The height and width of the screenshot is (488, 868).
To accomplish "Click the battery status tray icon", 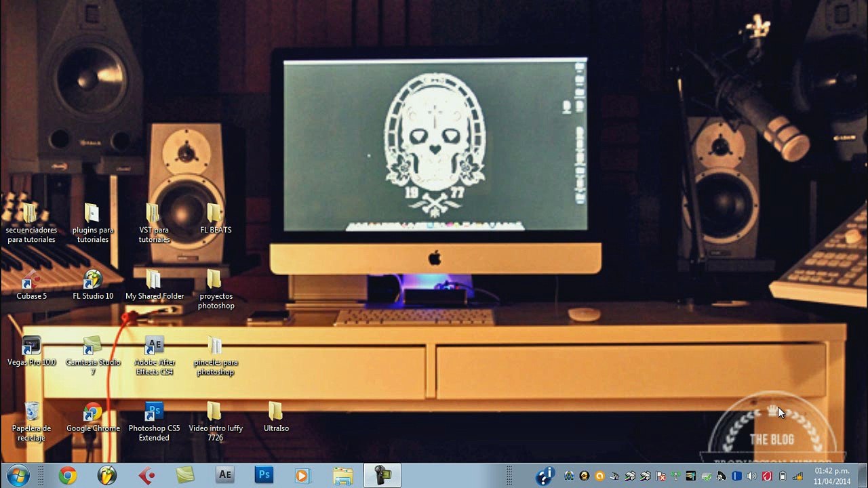I will point(782,476).
